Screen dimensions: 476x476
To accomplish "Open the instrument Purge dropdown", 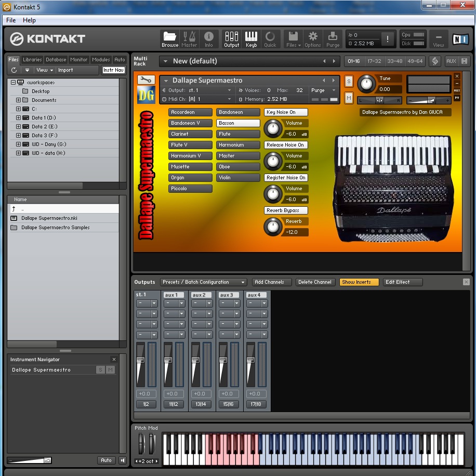I will [x=323, y=90].
